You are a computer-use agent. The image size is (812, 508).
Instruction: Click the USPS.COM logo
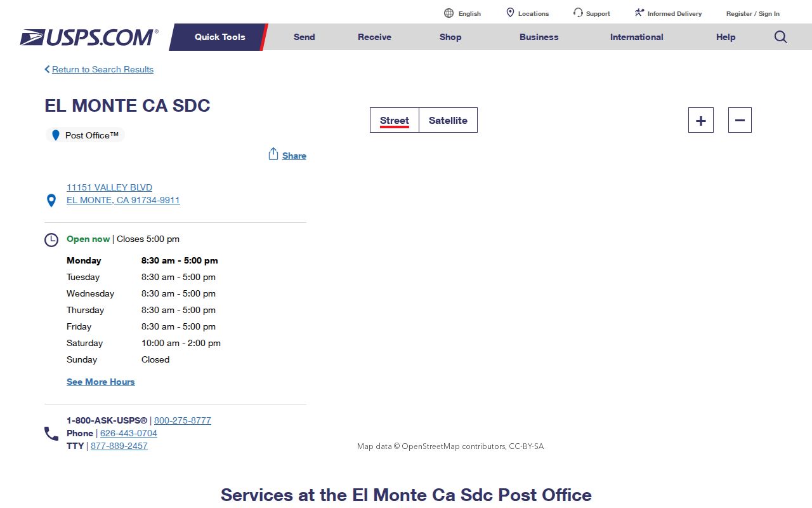tap(89, 37)
